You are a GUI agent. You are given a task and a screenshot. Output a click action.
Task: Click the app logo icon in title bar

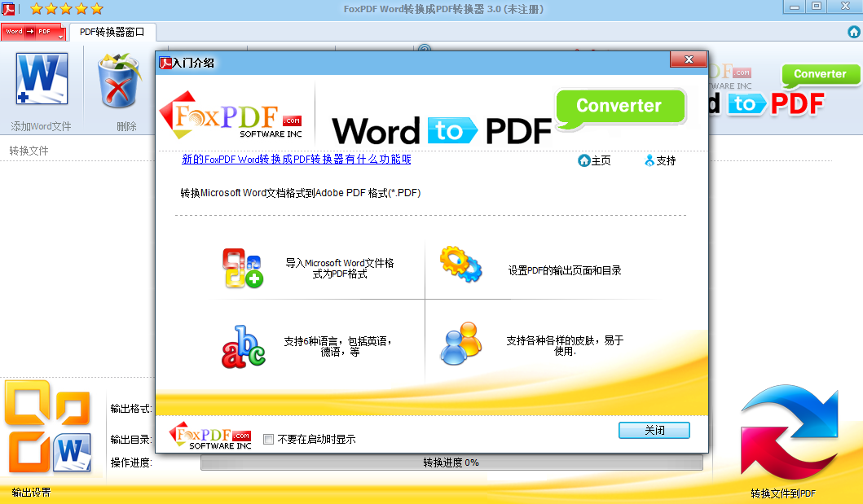8,9
